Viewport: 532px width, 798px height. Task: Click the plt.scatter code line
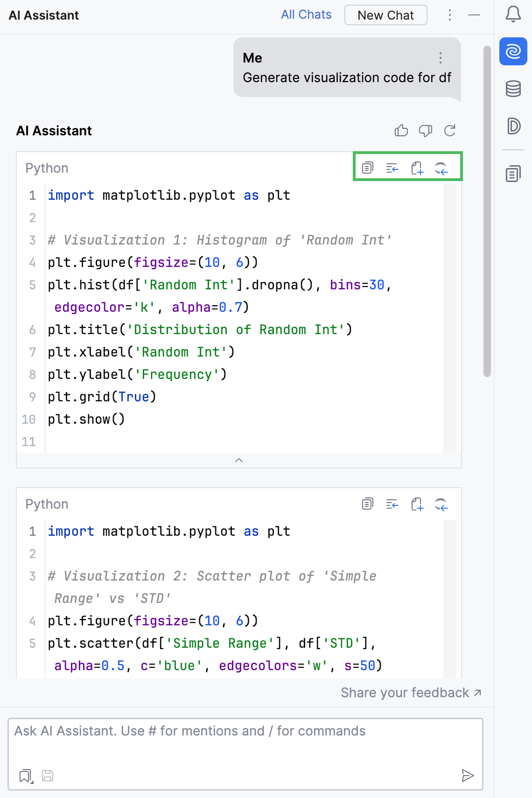(x=215, y=654)
